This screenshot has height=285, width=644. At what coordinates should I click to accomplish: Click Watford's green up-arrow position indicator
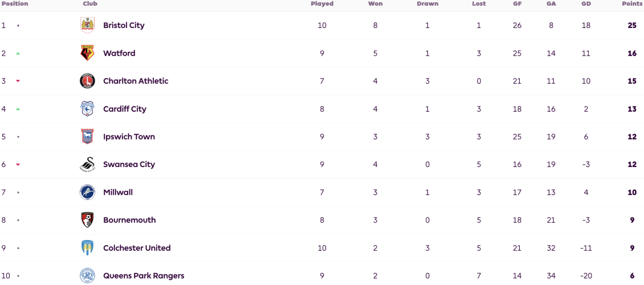click(18, 54)
